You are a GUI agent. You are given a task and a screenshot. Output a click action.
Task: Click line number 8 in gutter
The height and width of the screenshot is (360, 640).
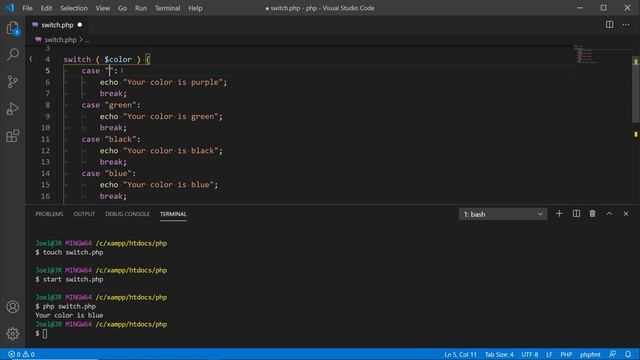point(48,105)
